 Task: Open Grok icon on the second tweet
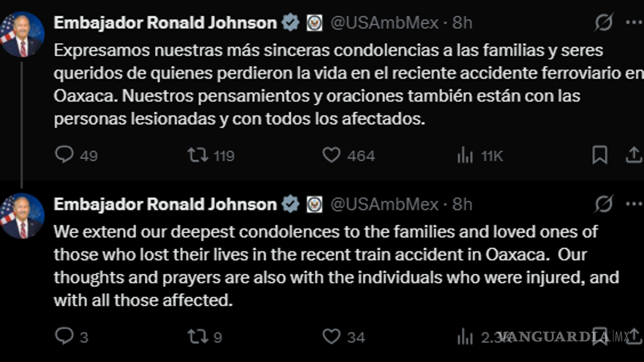[604, 204]
